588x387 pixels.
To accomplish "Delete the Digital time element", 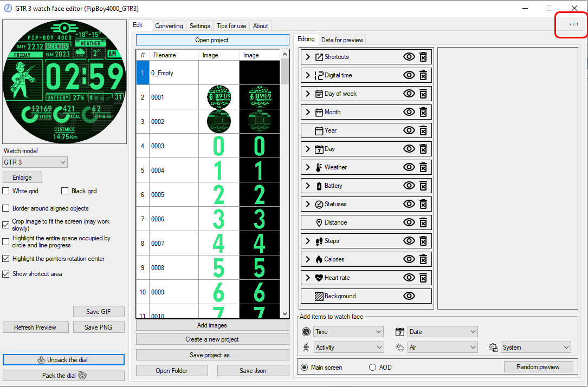I will [423, 75].
